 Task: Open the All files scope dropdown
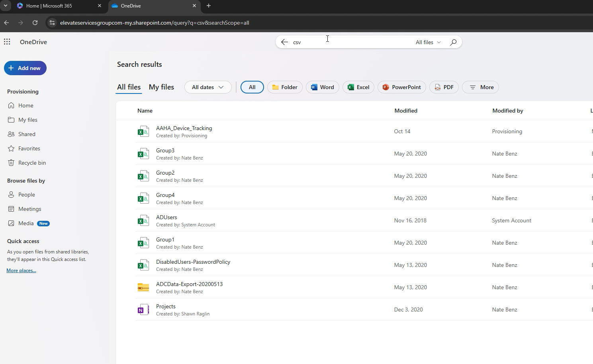pos(428,42)
